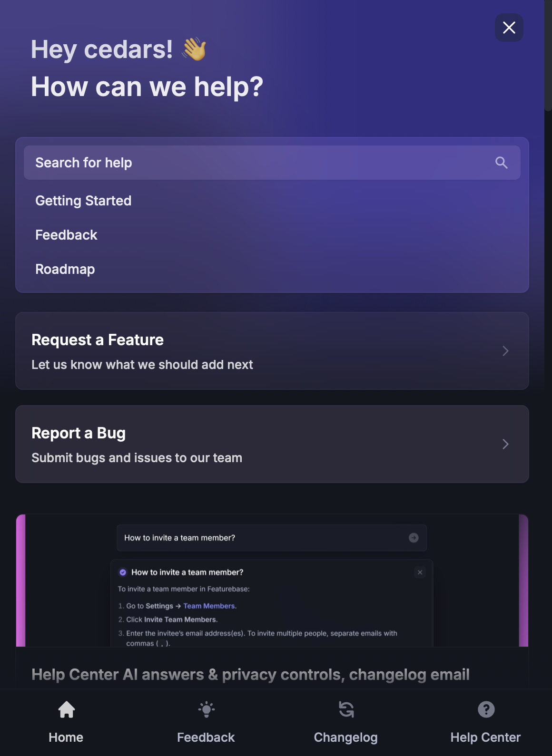Image resolution: width=552 pixels, height=756 pixels.
Task: Open the Getting Started help topic
Action: point(83,201)
